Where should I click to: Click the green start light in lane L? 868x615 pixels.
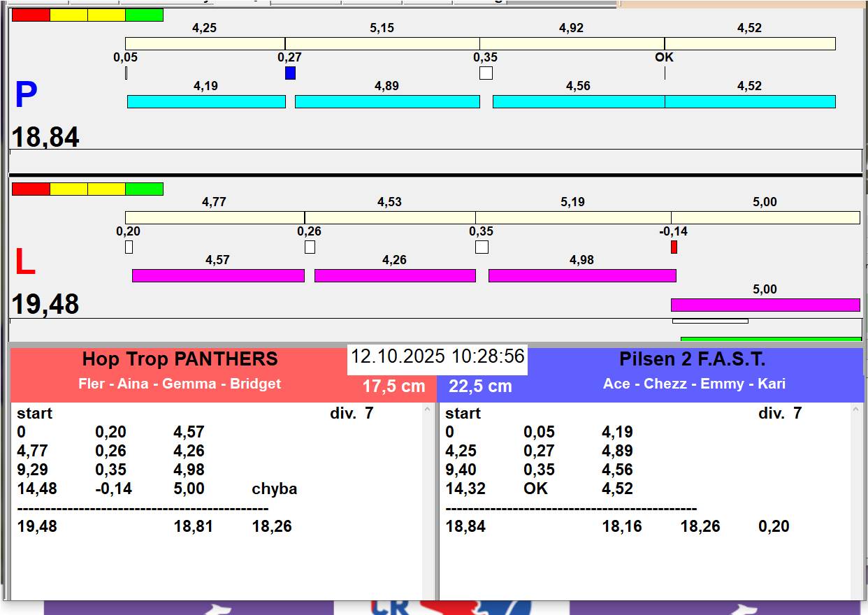(x=144, y=189)
